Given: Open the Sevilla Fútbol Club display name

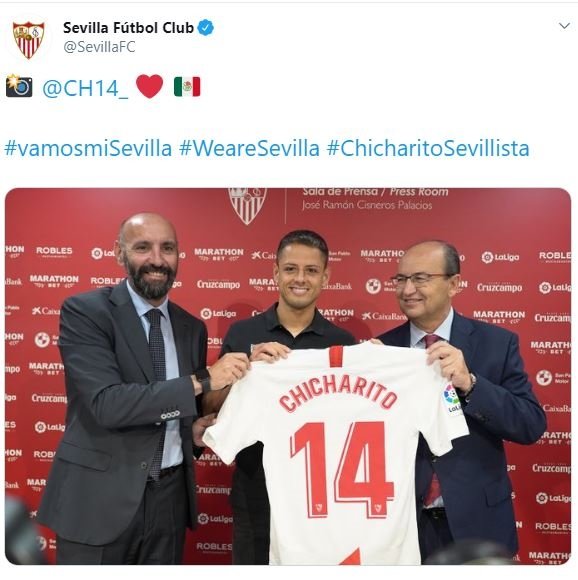Looking at the screenshot, I should pos(128,28).
